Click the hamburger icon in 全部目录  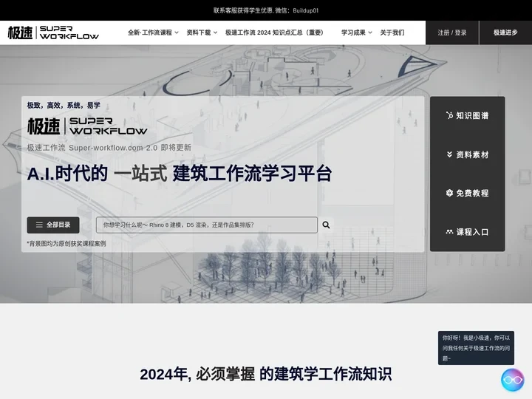coord(39,225)
